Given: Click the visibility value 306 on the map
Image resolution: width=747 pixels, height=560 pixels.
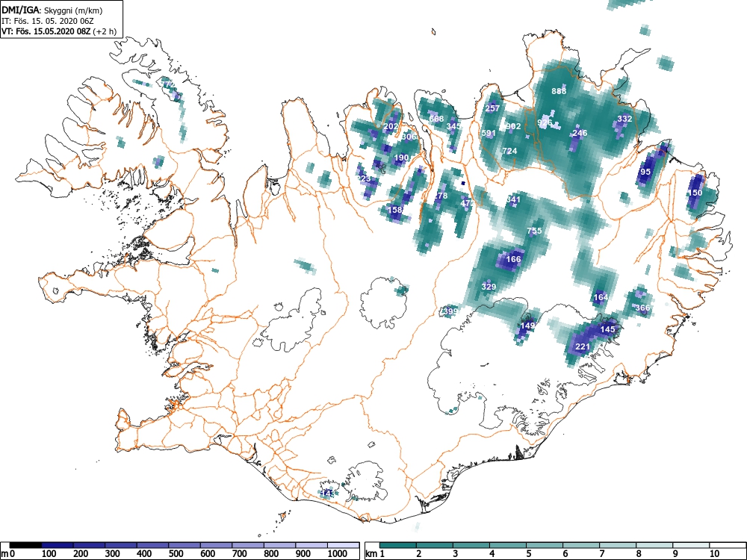Looking at the screenshot, I should [409, 137].
